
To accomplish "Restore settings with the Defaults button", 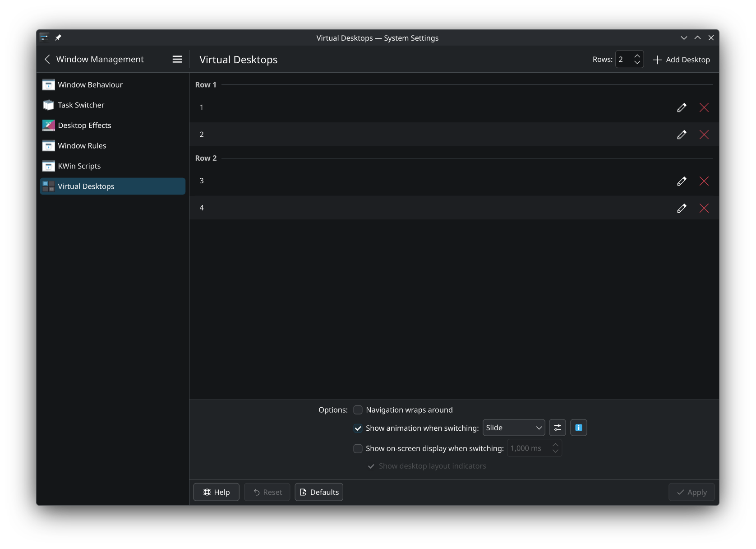I will tap(319, 492).
